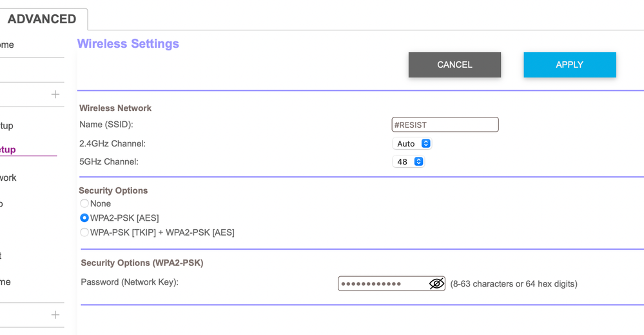Open the sidebar item ending in "o"

[2, 204]
